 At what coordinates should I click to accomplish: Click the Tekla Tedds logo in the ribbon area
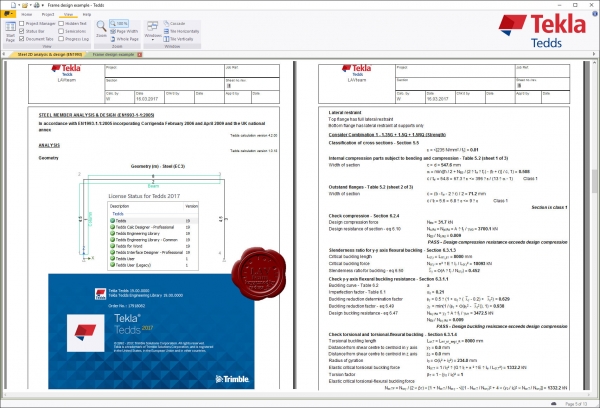pyautogui.click(x=542, y=30)
